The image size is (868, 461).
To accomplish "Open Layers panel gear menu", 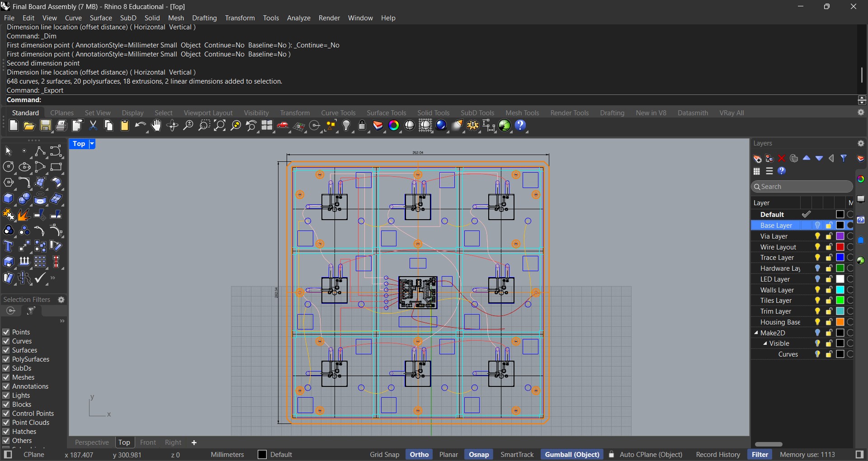I will coord(861,143).
